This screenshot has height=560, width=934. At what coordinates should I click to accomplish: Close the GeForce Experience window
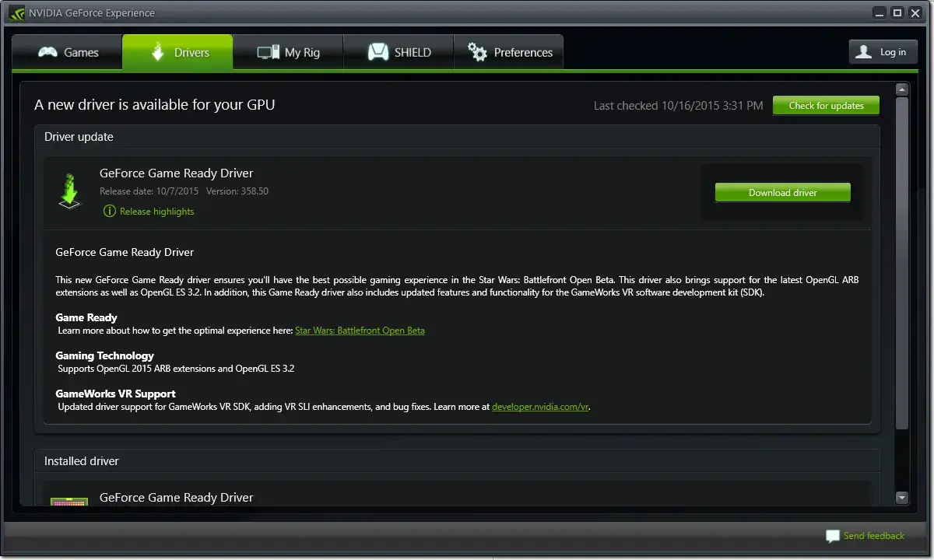(915, 12)
